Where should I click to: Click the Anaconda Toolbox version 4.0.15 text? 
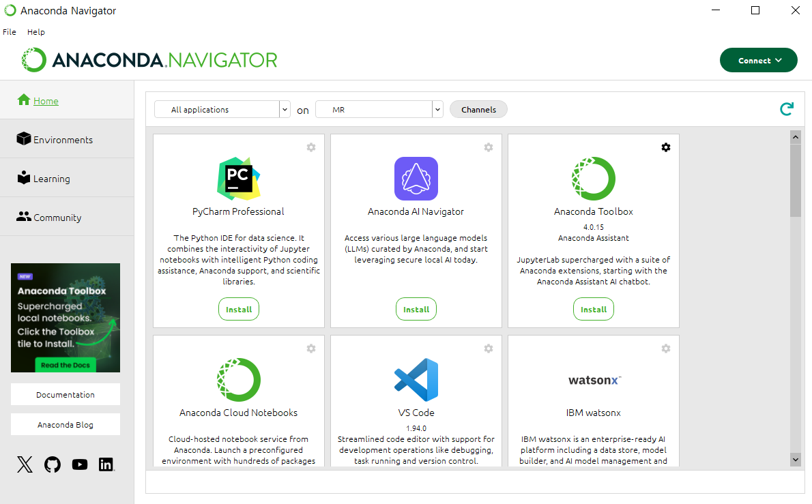click(594, 227)
